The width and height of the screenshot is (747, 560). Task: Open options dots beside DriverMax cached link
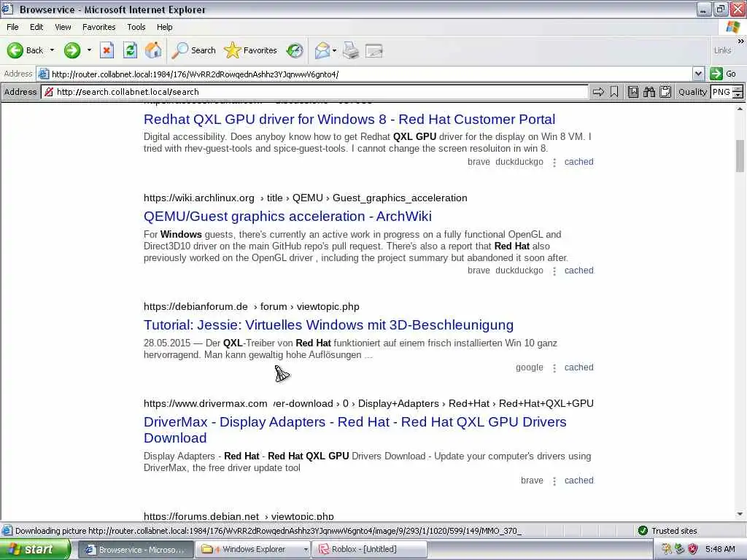(554, 481)
